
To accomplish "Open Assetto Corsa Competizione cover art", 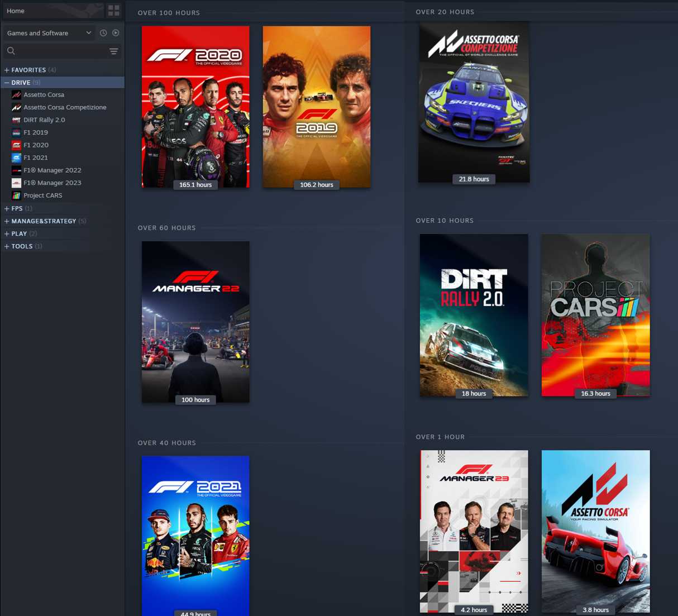I will click(474, 102).
